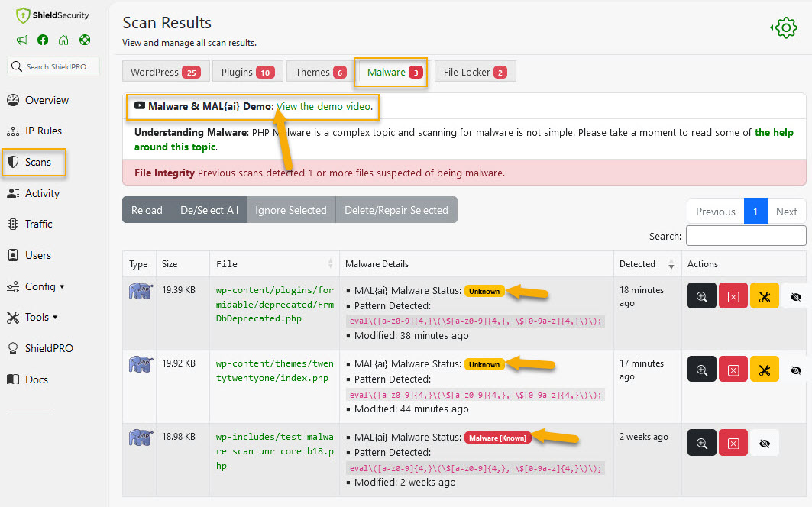Click the megaphone announcements icon
The width and height of the screenshot is (812, 507).
point(22,40)
